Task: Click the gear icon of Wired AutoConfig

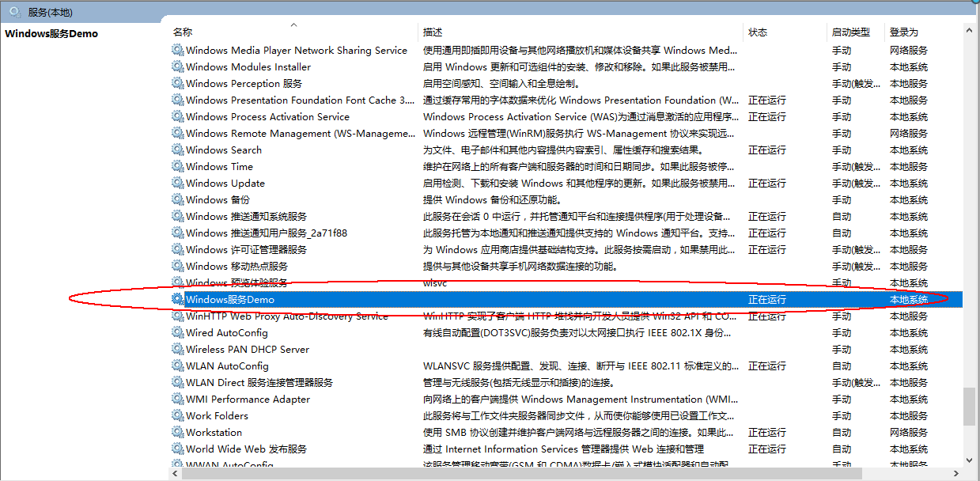Action: 178,332
